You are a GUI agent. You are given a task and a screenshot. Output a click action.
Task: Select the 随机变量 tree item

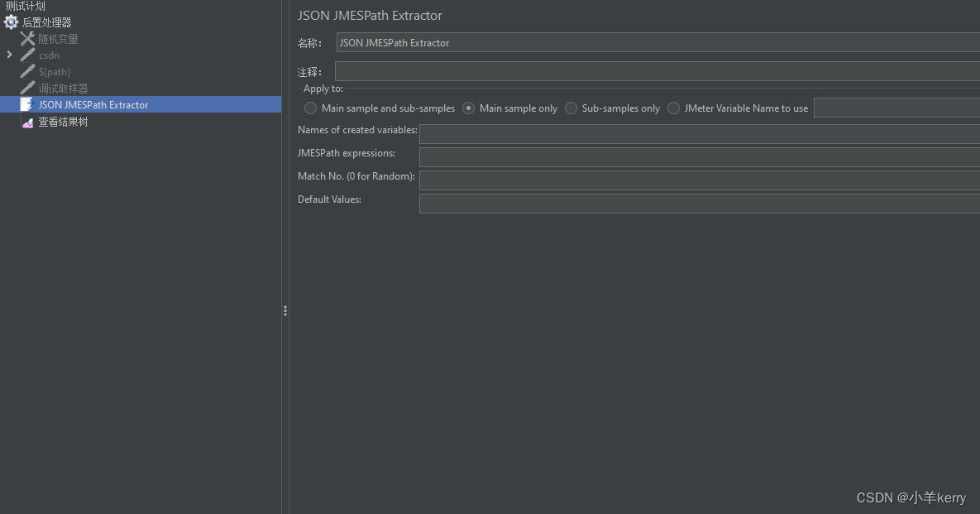pos(58,39)
